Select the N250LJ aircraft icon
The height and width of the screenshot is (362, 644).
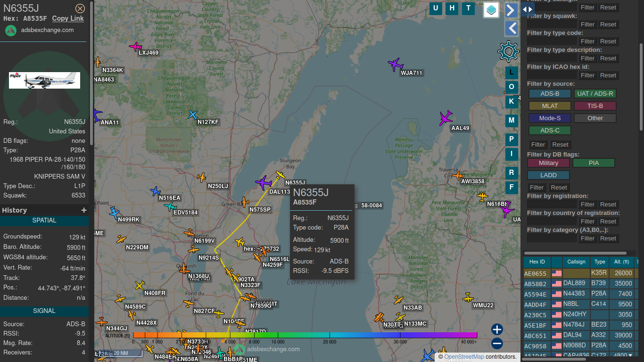pos(202,178)
